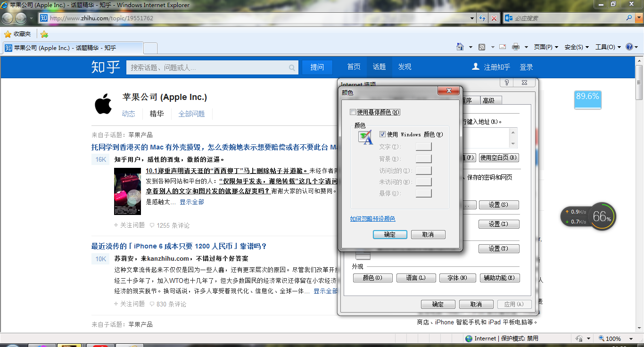
Task: Click the browser Forward arrow button
Action: tap(21, 18)
